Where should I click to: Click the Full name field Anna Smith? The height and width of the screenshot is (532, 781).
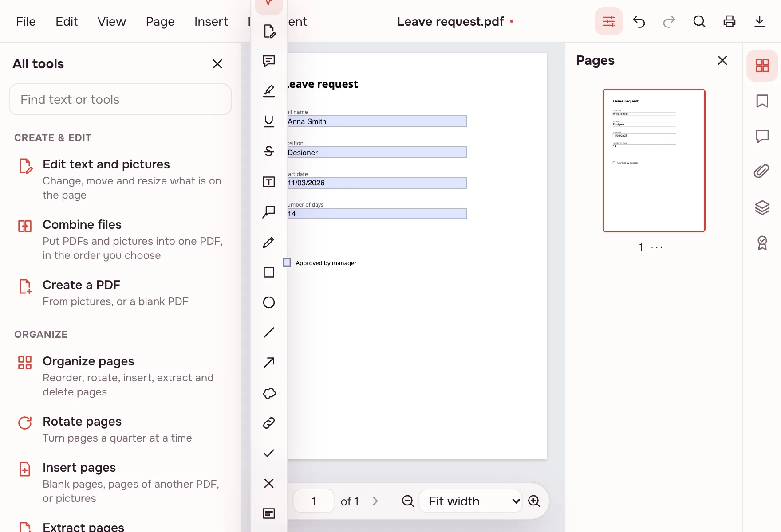(x=377, y=121)
